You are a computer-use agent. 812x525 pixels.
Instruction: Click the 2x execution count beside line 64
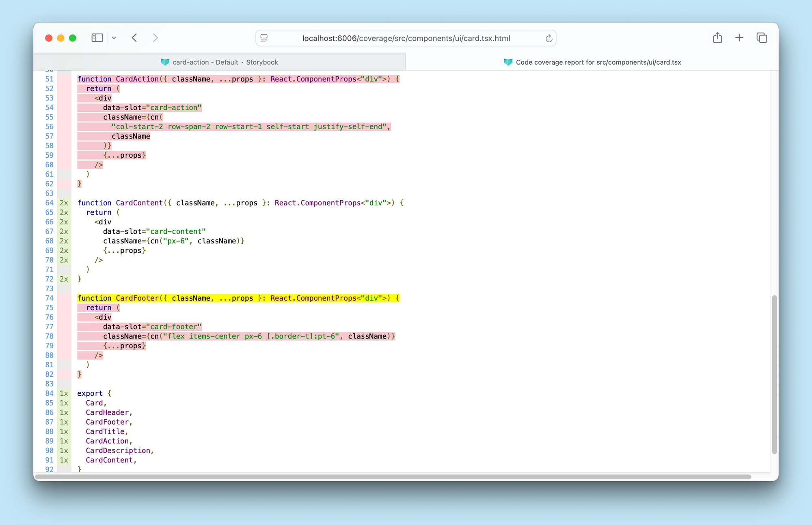click(64, 203)
